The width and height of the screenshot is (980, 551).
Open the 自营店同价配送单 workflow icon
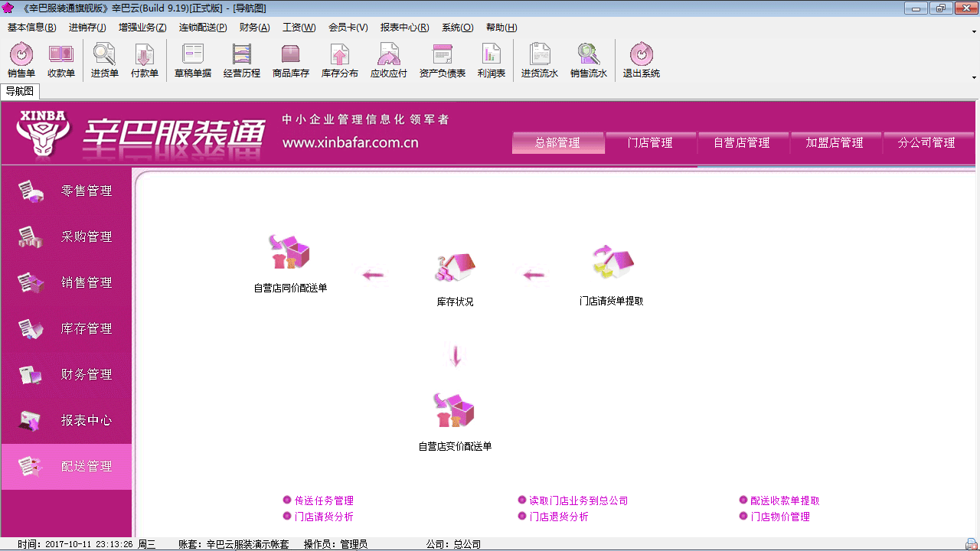coord(290,263)
